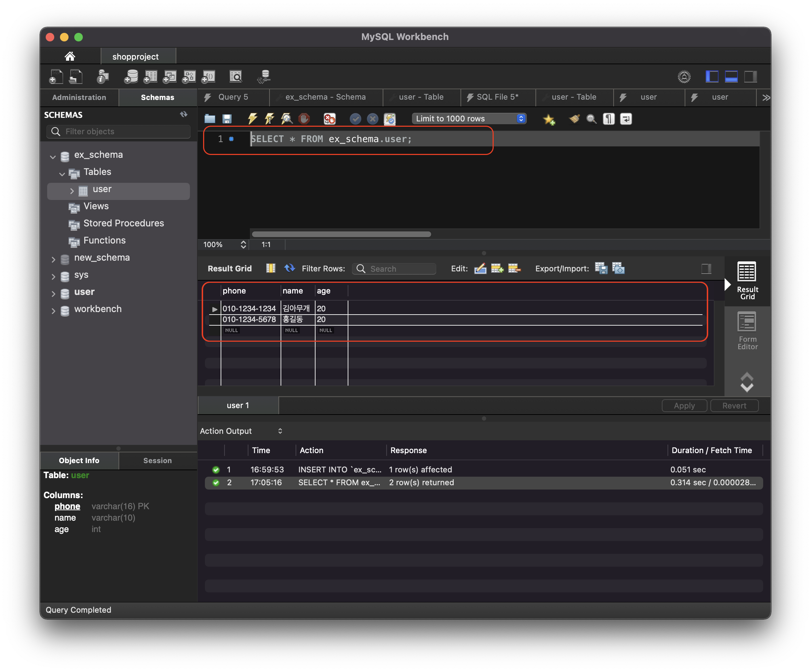This screenshot has height=672, width=811.
Task: Click the Export recordset icon
Action: (x=601, y=268)
